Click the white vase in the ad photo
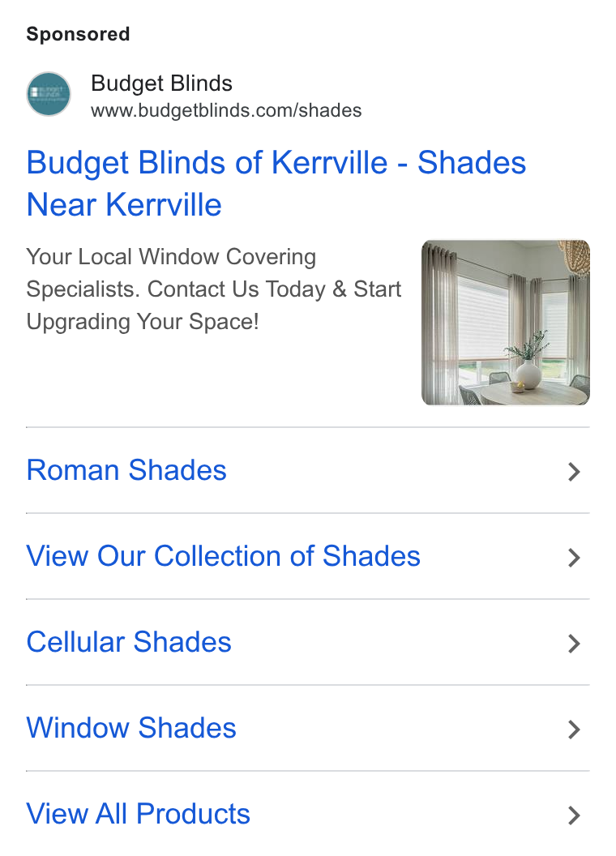Viewport: 616px width, 856px height. pyautogui.click(x=528, y=374)
